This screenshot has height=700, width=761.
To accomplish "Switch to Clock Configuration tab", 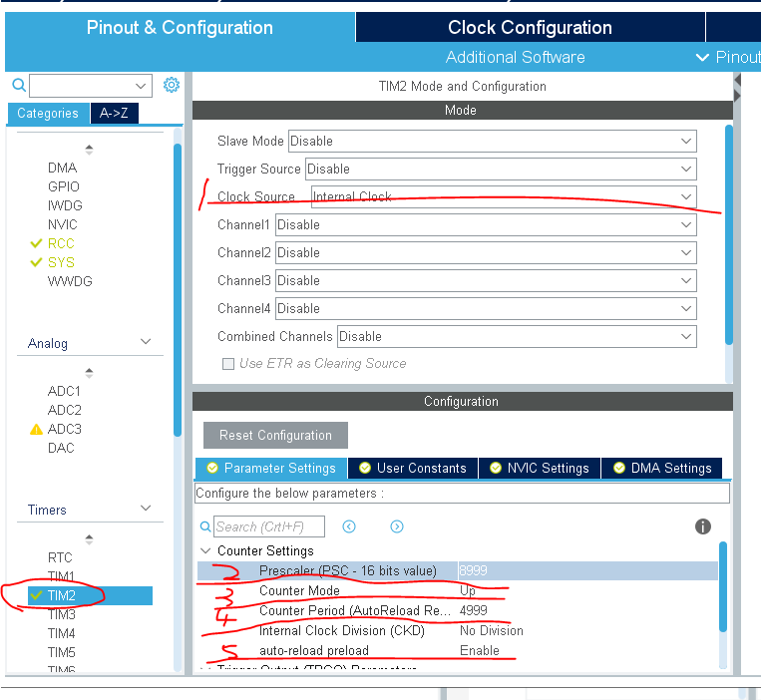I will [530, 27].
